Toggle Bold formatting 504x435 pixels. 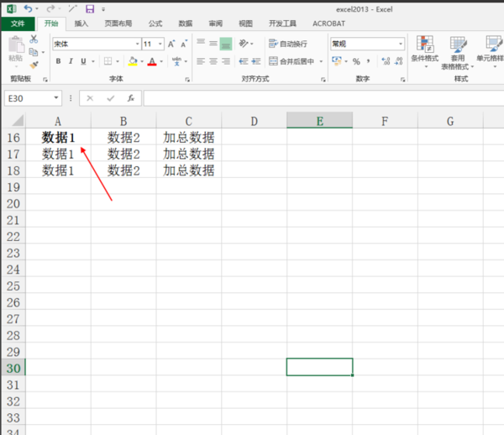click(x=58, y=61)
